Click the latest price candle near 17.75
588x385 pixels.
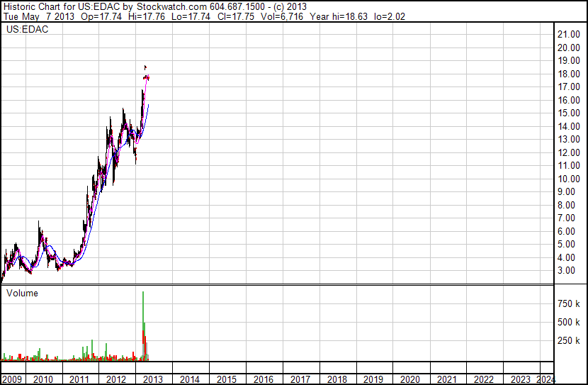147,77
